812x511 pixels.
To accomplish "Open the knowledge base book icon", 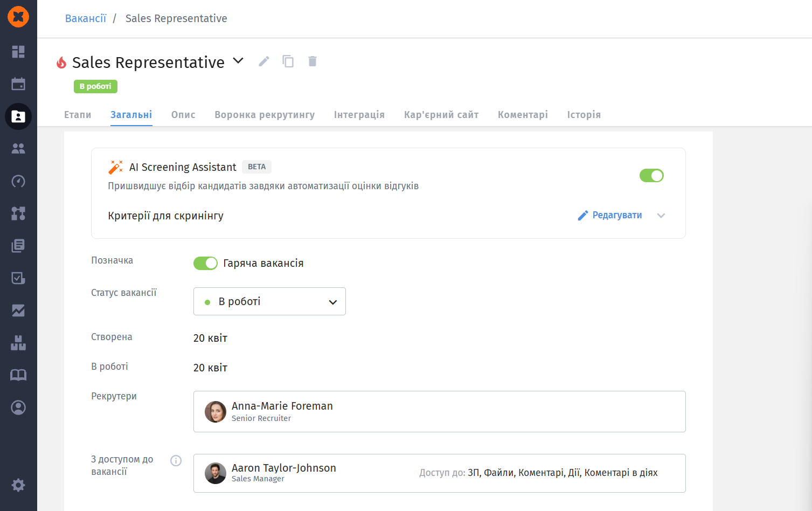I will (x=18, y=375).
